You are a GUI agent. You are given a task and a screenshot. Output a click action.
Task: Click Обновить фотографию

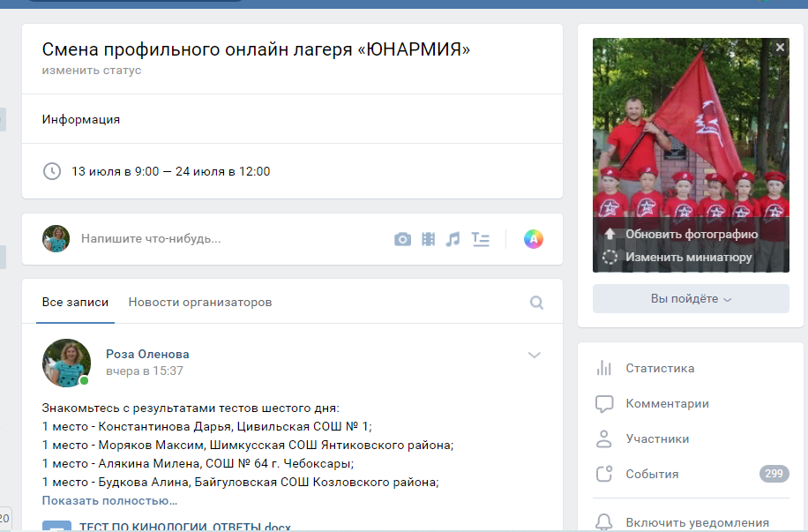pos(692,234)
